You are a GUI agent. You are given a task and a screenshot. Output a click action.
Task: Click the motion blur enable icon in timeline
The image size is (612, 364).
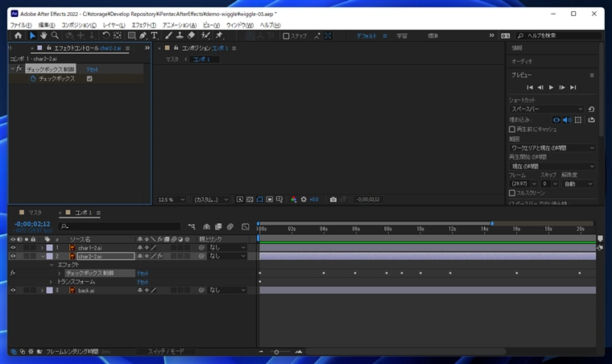point(229,226)
